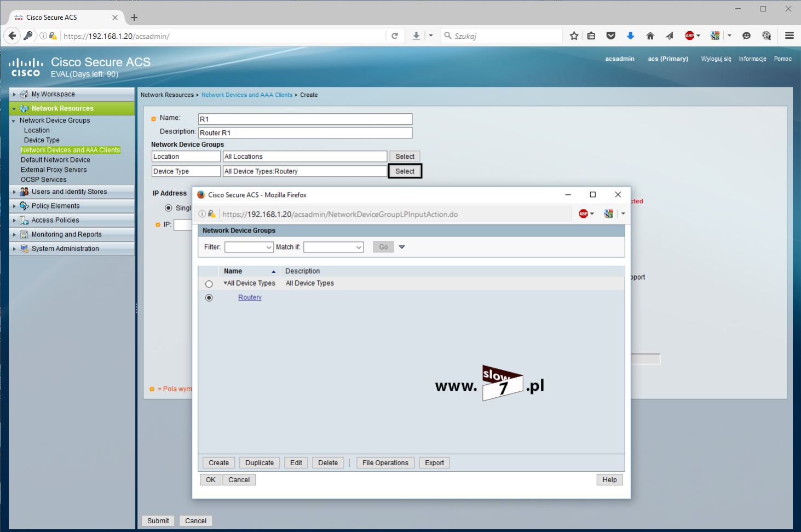Bookmark this page with the star icon

pyautogui.click(x=574, y=36)
